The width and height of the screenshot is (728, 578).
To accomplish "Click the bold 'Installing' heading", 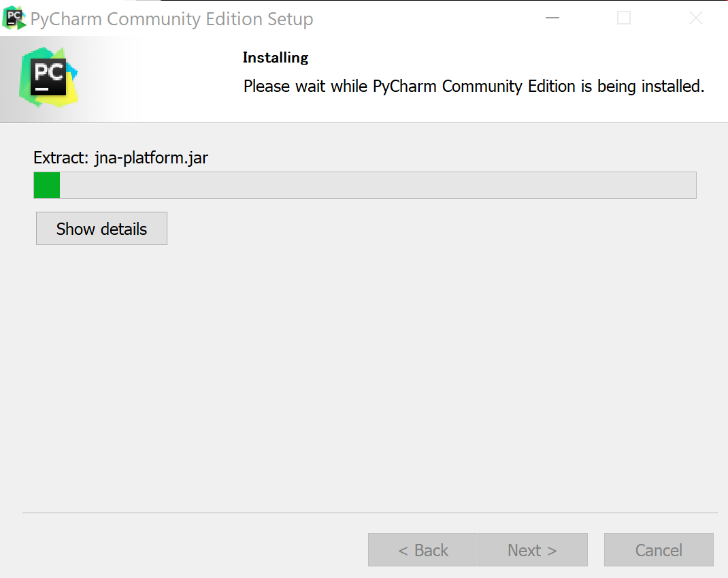I will click(x=276, y=58).
